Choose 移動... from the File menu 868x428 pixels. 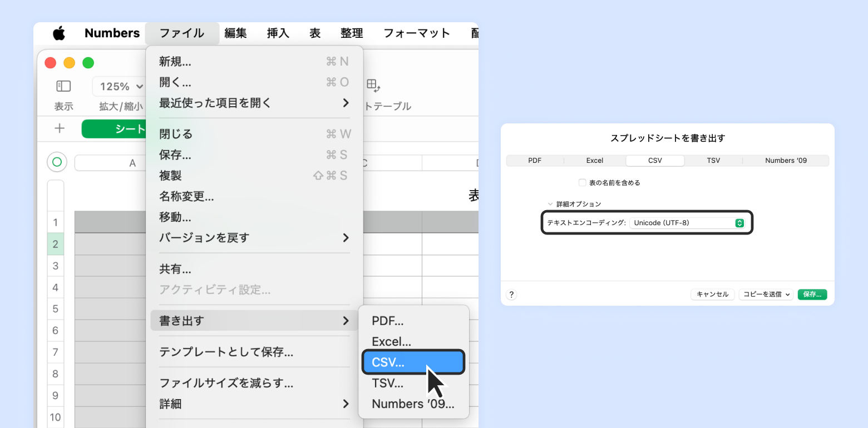[x=254, y=217]
